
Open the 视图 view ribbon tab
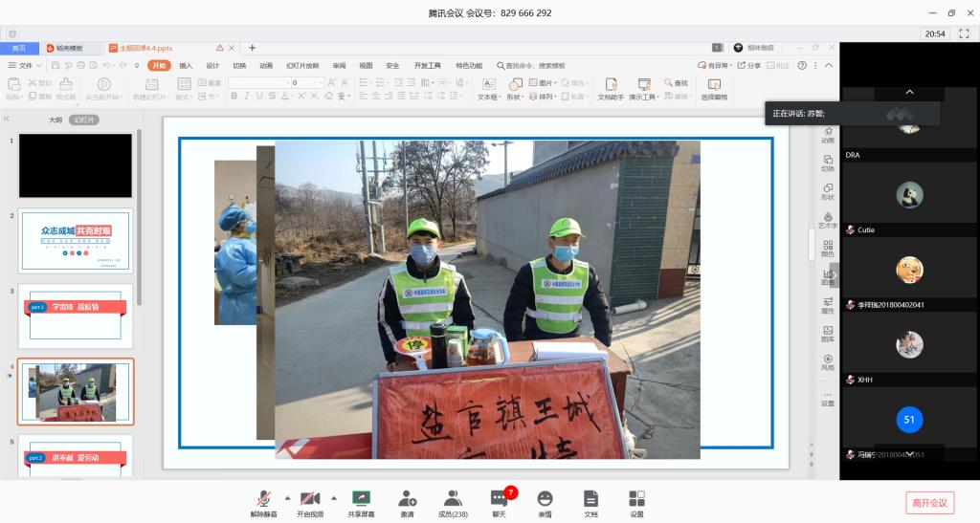[x=366, y=66]
